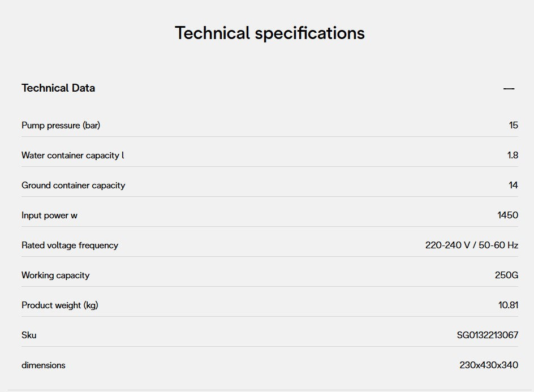Select the Water container capacity label

tap(72, 156)
